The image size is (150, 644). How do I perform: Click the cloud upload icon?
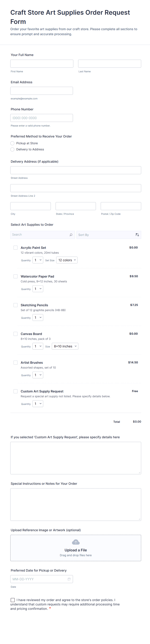pos(76,542)
